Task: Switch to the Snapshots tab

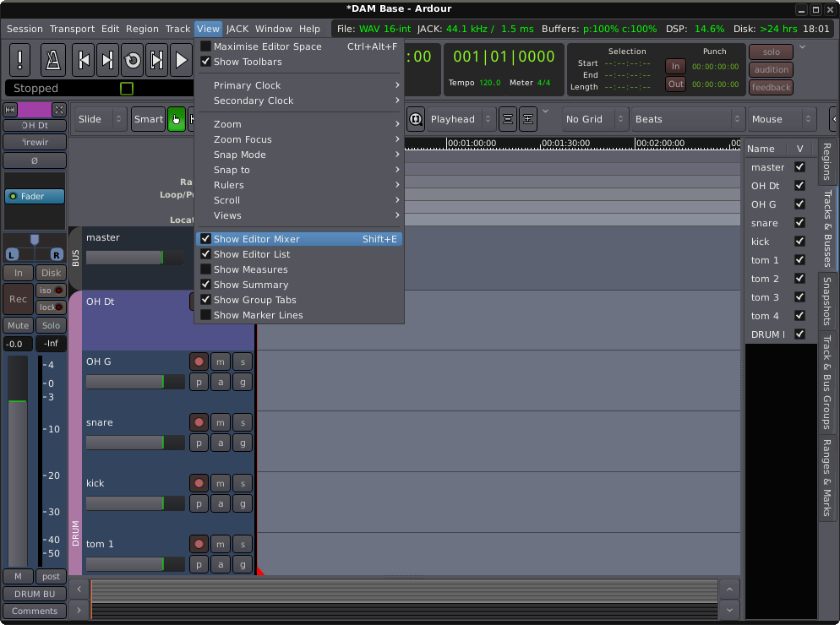Action: coord(826,301)
